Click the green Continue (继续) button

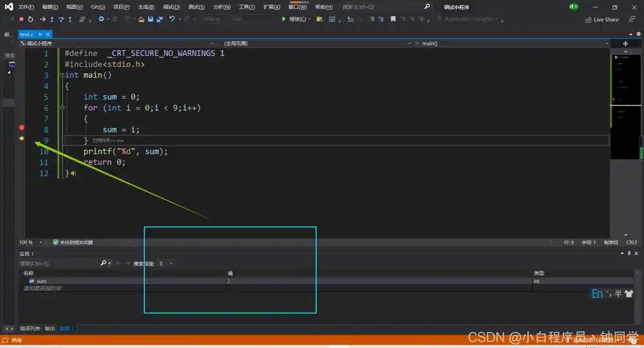click(295, 19)
